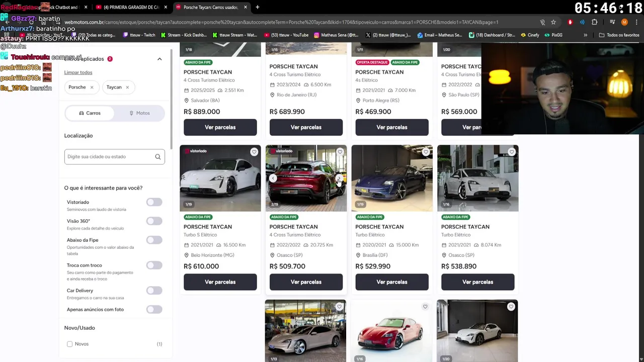Click Ver parcelas for R$ 889.000 Taycan
This screenshot has width=644, height=362.
pos(220,127)
